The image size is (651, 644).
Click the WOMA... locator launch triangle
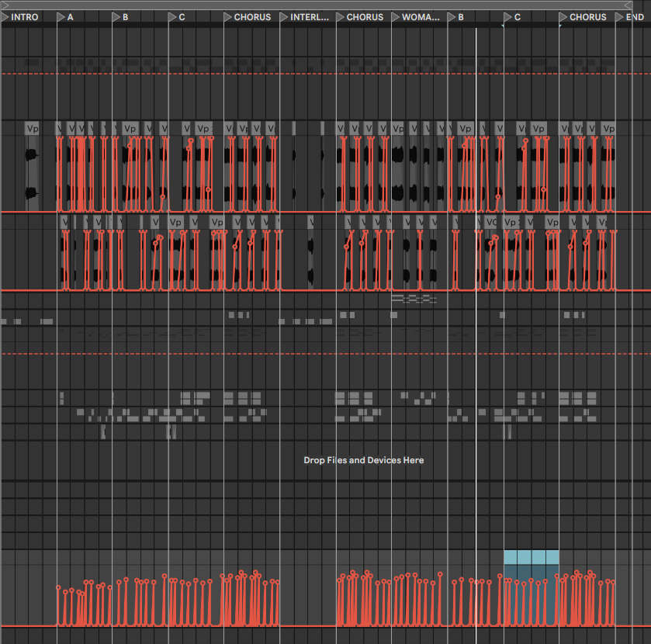coord(396,16)
